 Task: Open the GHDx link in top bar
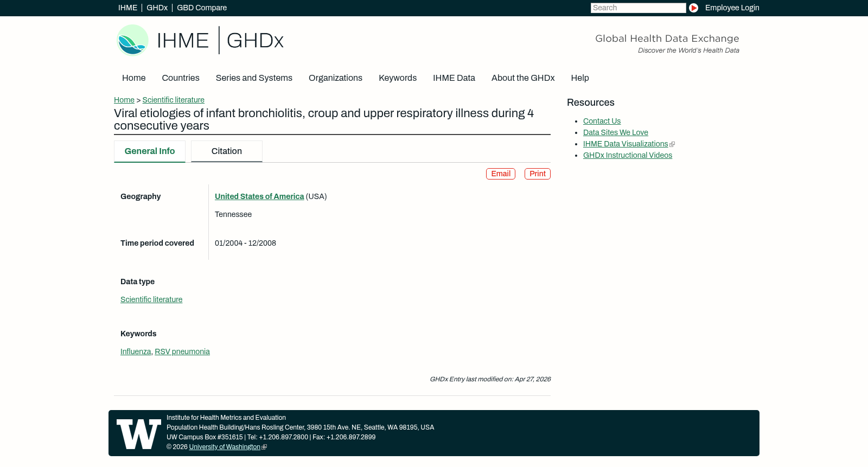[x=157, y=8]
